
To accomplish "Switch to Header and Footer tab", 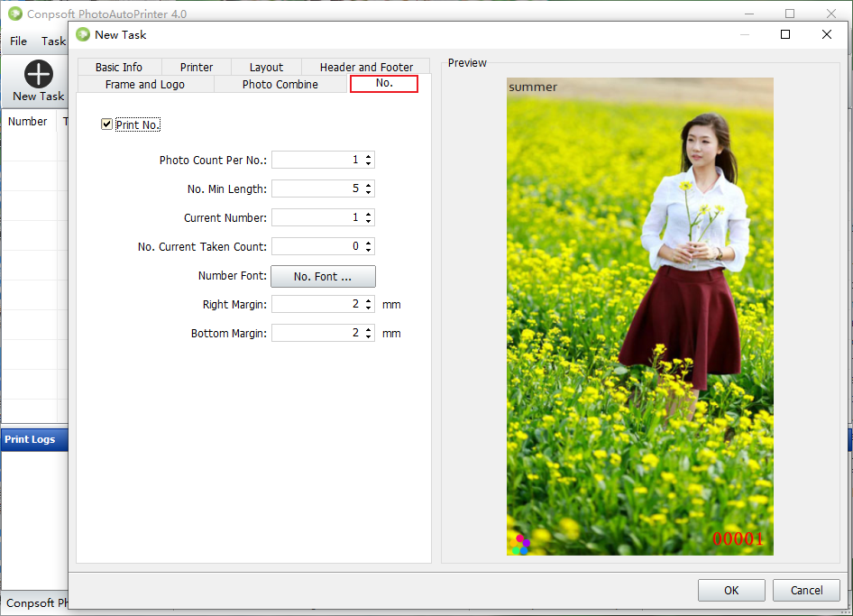I will tap(366, 67).
